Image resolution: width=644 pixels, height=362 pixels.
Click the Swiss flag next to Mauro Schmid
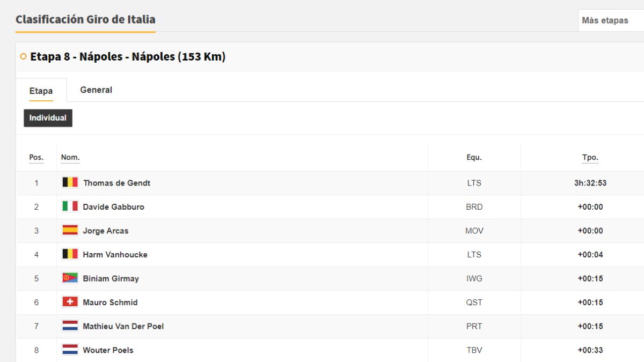(x=70, y=302)
